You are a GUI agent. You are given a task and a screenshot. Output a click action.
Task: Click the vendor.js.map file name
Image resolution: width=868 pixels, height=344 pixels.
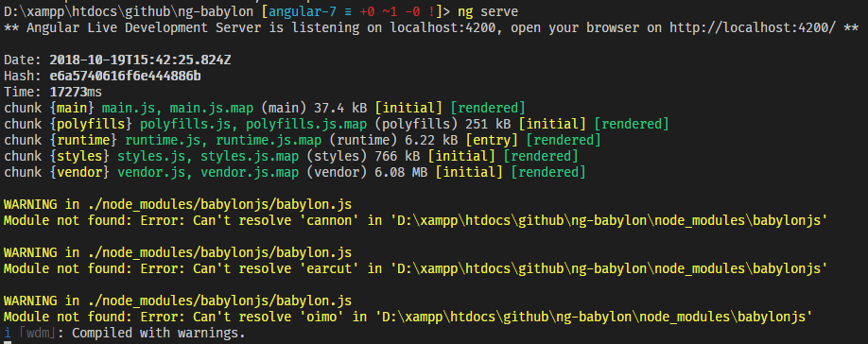click(250, 172)
